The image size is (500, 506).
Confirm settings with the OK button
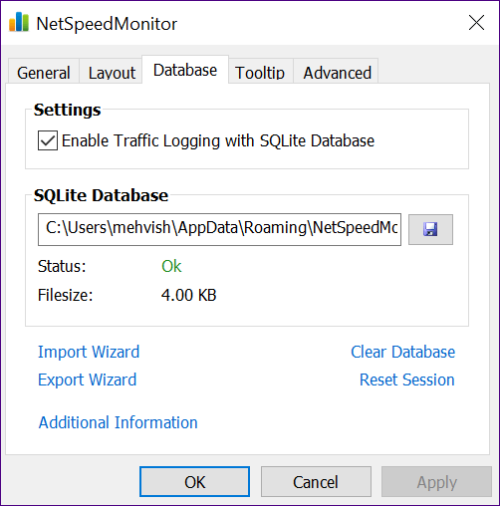click(195, 482)
